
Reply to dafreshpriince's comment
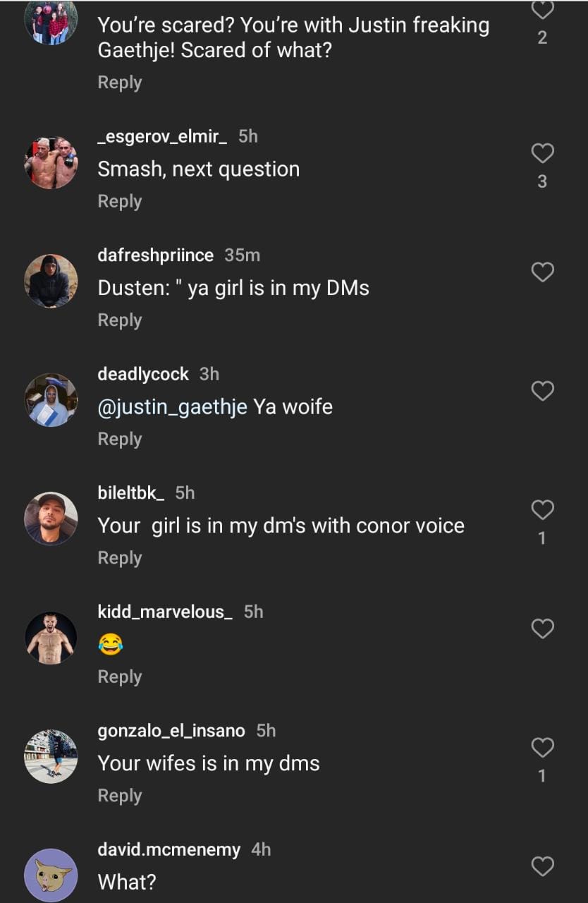click(119, 320)
